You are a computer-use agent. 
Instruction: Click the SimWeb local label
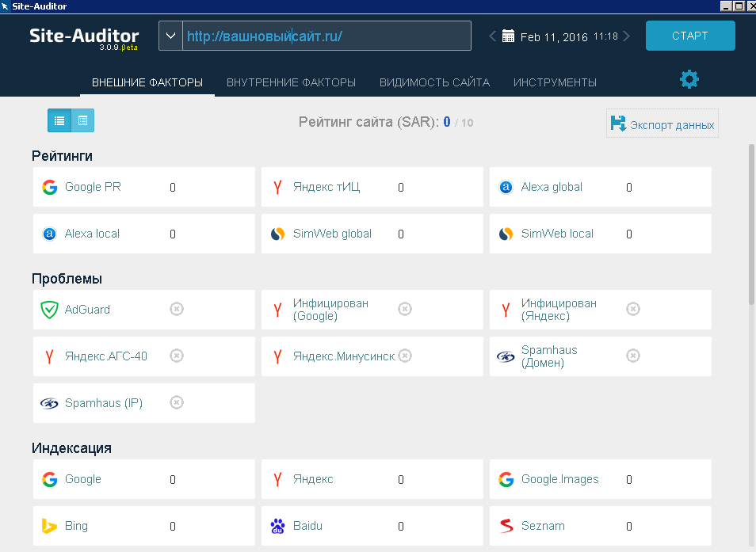coord(557,234)
